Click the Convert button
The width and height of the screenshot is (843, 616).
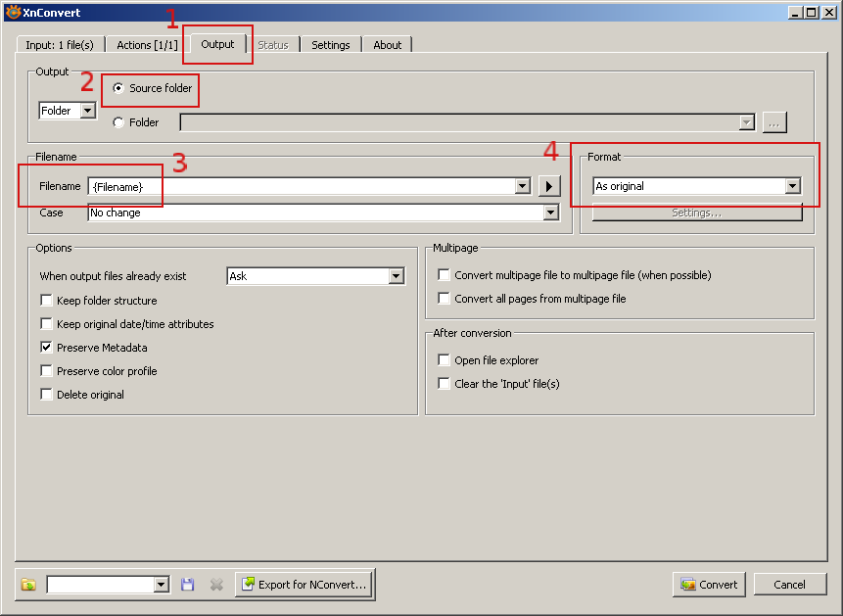coord(709,585)
